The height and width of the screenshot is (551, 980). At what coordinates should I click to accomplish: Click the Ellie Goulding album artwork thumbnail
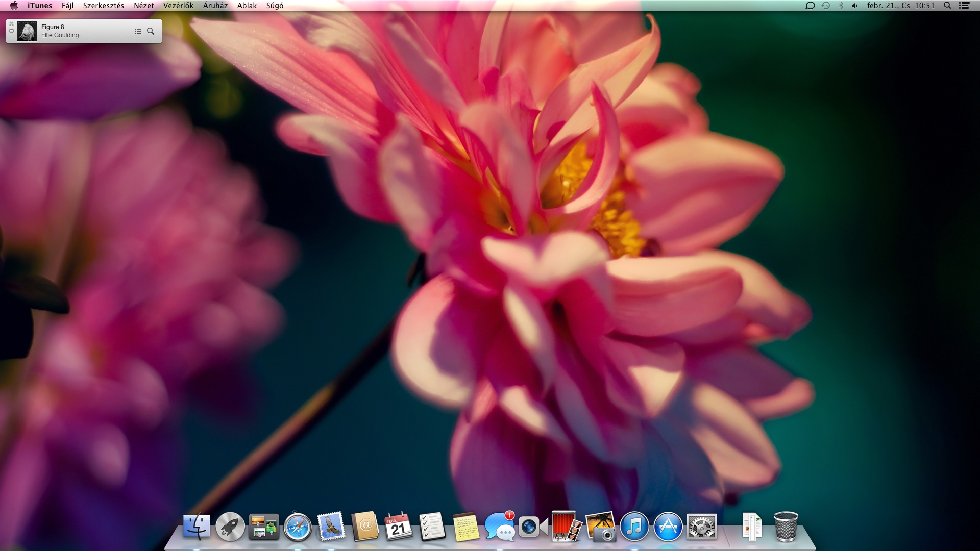[27, 31]
